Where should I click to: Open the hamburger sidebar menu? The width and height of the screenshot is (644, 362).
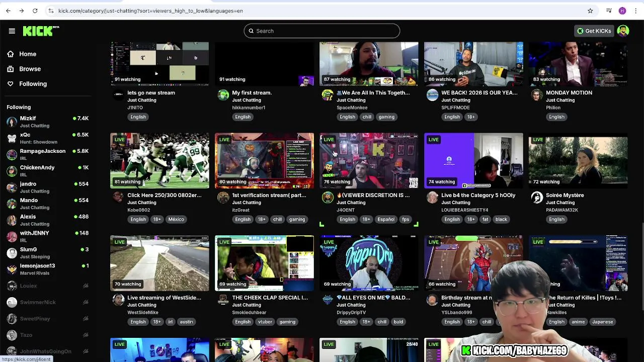12,31
